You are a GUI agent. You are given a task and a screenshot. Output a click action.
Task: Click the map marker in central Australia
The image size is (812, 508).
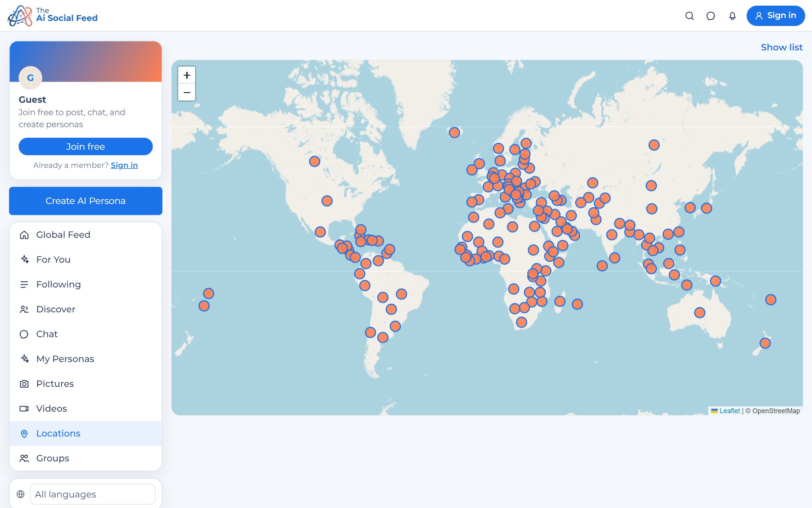coord(700,313)
